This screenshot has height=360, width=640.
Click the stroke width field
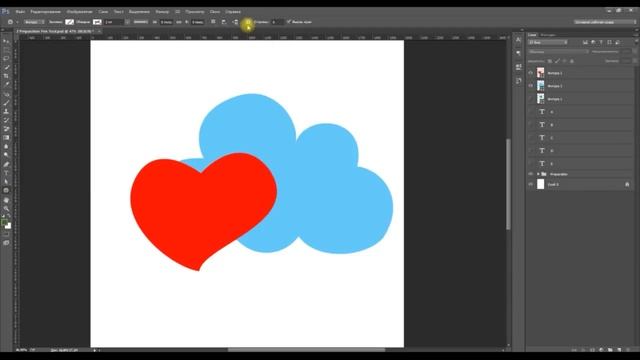click(113, 22)
